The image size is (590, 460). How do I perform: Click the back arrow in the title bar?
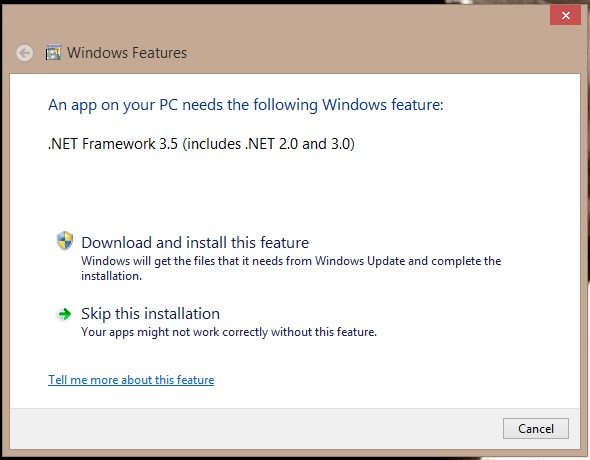pyautogui.click(x=24, y=53)
